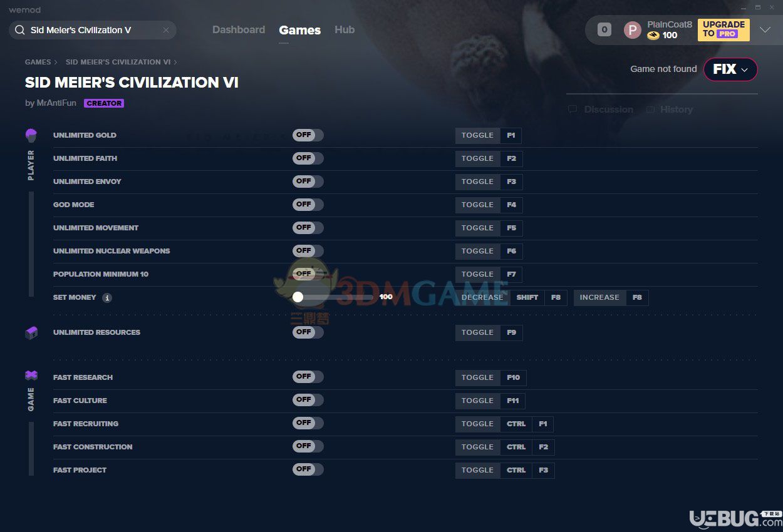783x532 pixels.
Task: Click the Game not found status text
Action: [x=663, y=69]
